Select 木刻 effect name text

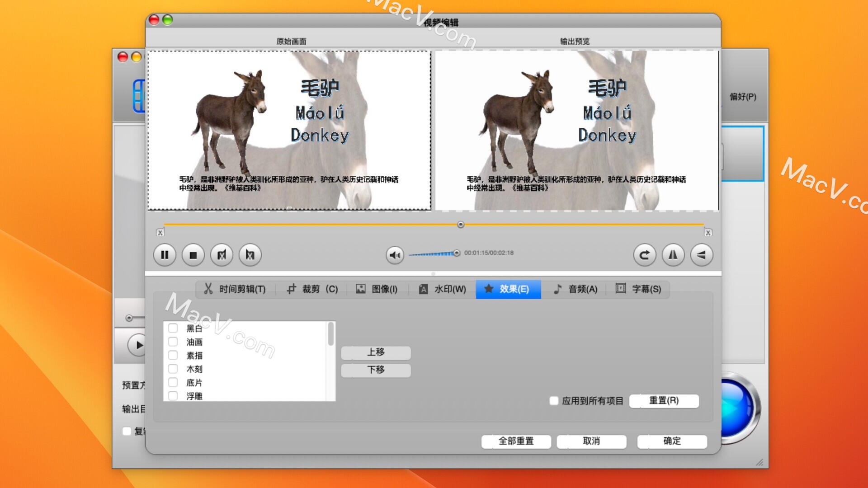coord(194,369)
